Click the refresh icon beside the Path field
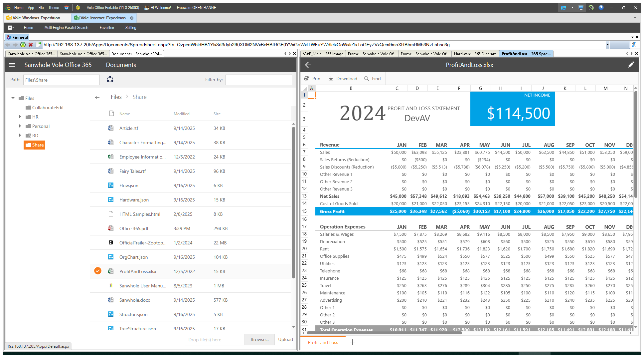 tap(110, 79)
